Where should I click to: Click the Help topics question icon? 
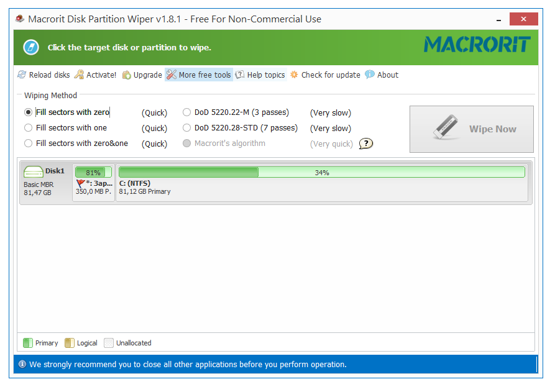click(x=240, y=75)
